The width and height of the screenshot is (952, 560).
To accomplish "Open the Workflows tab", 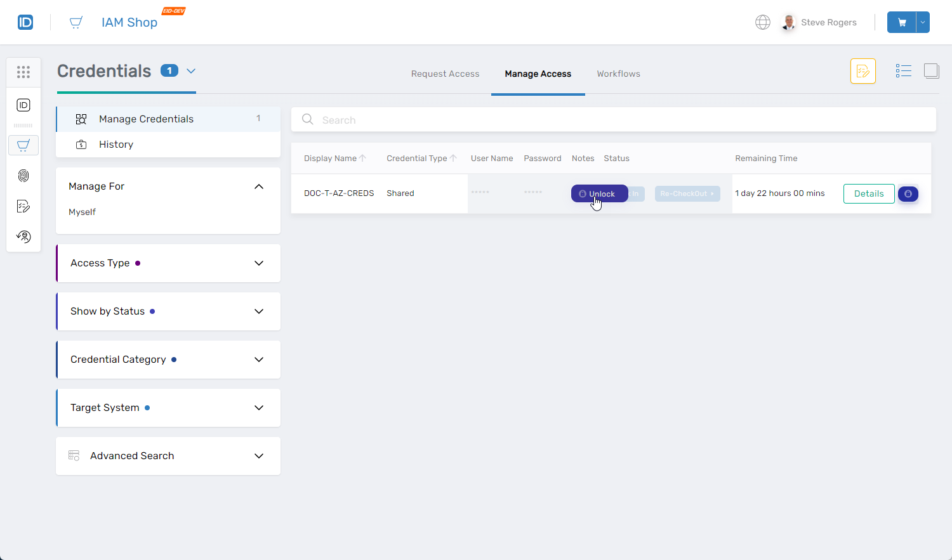I will coord(618,74).
